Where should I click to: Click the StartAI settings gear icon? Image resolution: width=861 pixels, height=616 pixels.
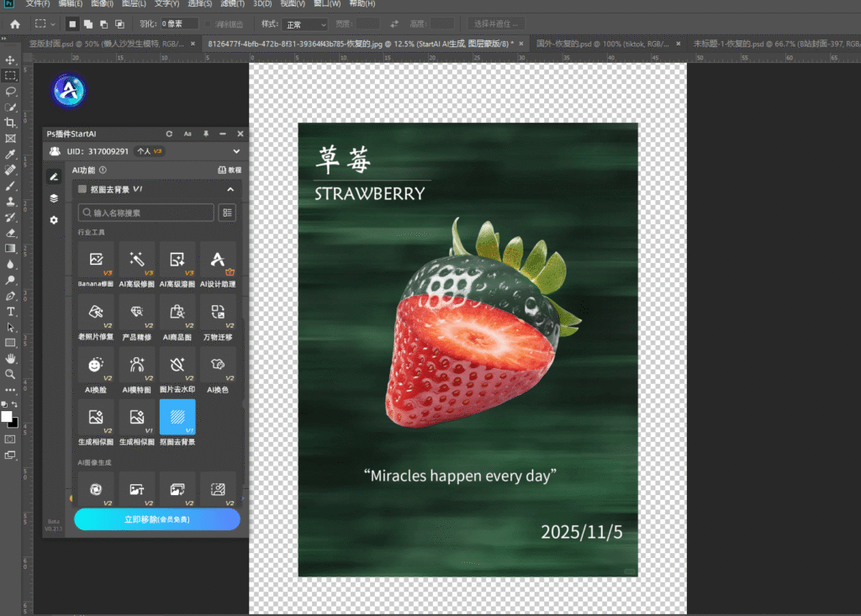tap(54, 220)
